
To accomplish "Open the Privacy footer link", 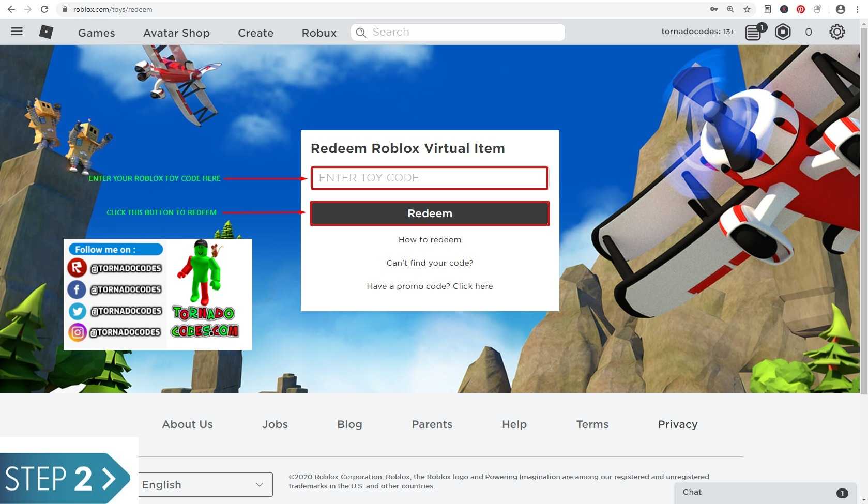I will 677,424.
